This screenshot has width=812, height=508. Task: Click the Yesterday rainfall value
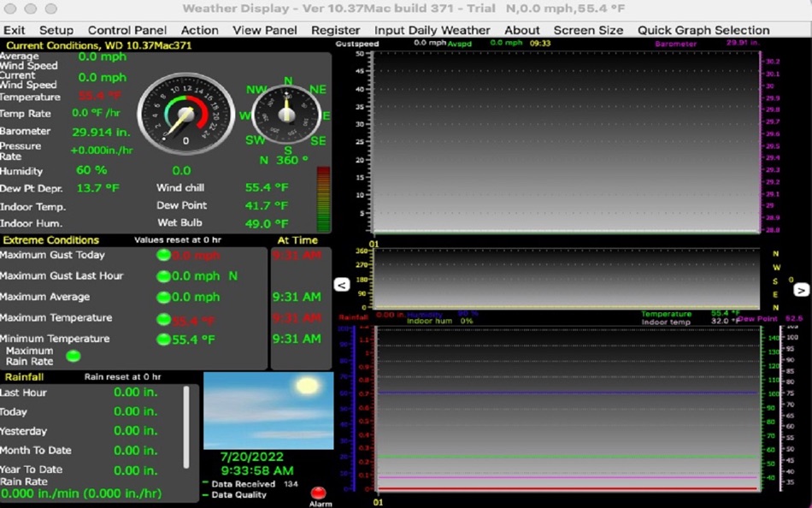tap(135, 431)
